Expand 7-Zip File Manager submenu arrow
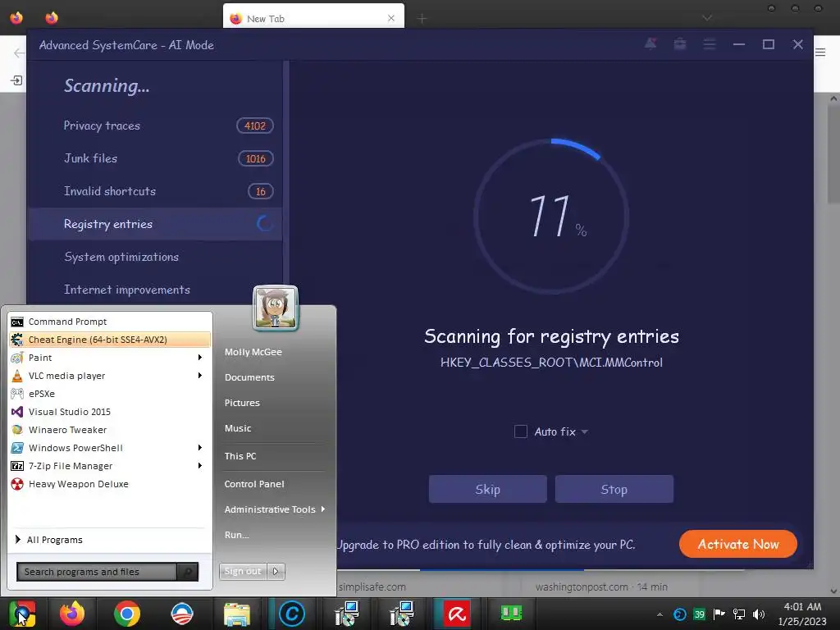This screenshot has height=630, width=840. [x=200, y=466]
